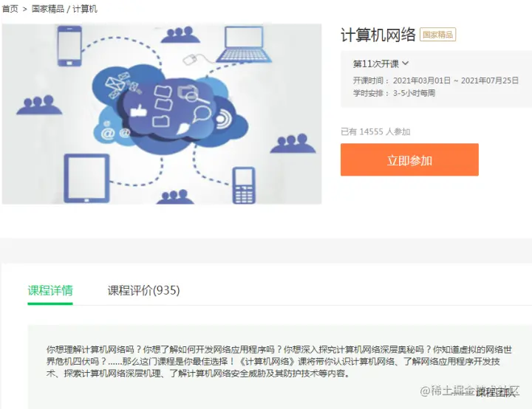Viewport: 532px width, 409px height.
Task: Click the 计算机网络 course title
Action: click(x=378, y=35)
